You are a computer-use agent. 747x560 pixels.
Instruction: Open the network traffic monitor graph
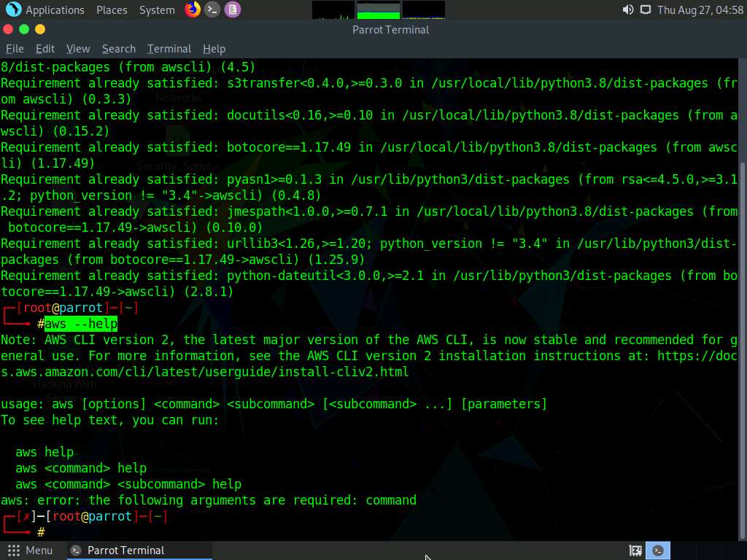(x=423, y=10)
